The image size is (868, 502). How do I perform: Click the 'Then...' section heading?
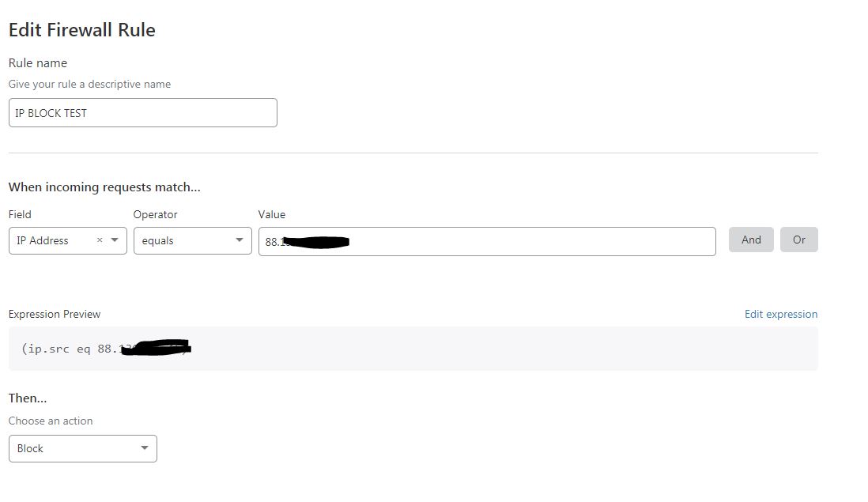coord(28,398)
